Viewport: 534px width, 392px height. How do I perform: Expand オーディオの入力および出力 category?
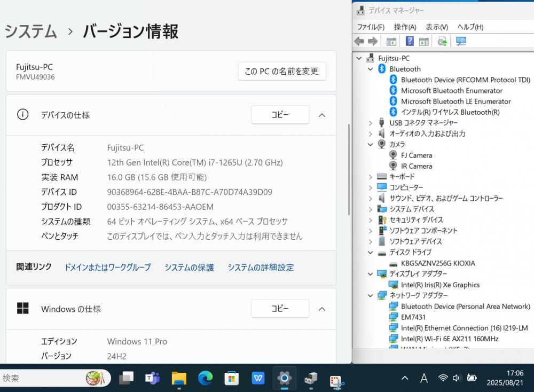pos(371,134)
